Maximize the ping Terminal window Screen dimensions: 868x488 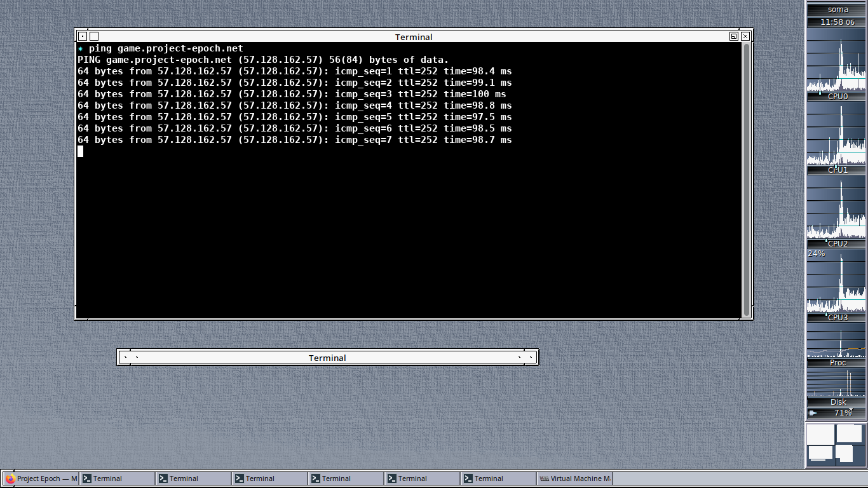pos(734,36)
